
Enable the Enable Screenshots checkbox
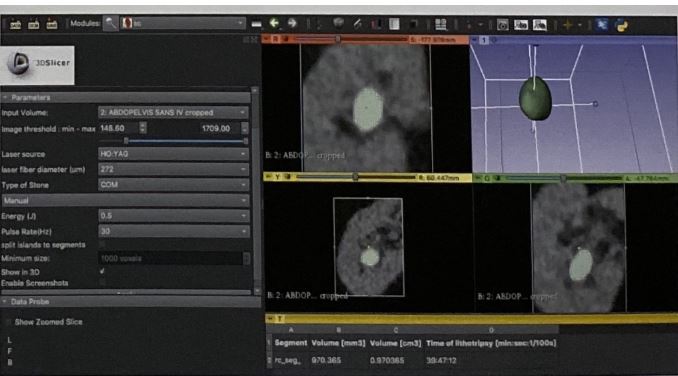coord(102,283)
